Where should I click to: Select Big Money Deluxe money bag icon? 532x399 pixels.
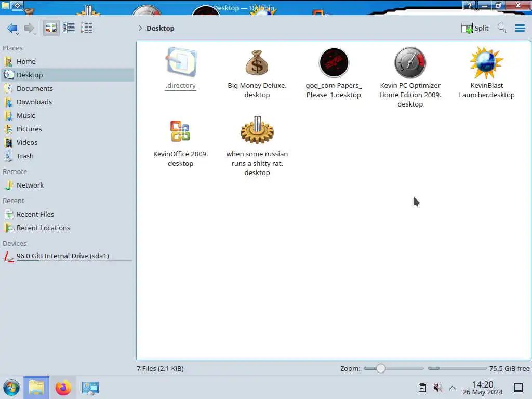pyautogui.click(x=257, y=63)
